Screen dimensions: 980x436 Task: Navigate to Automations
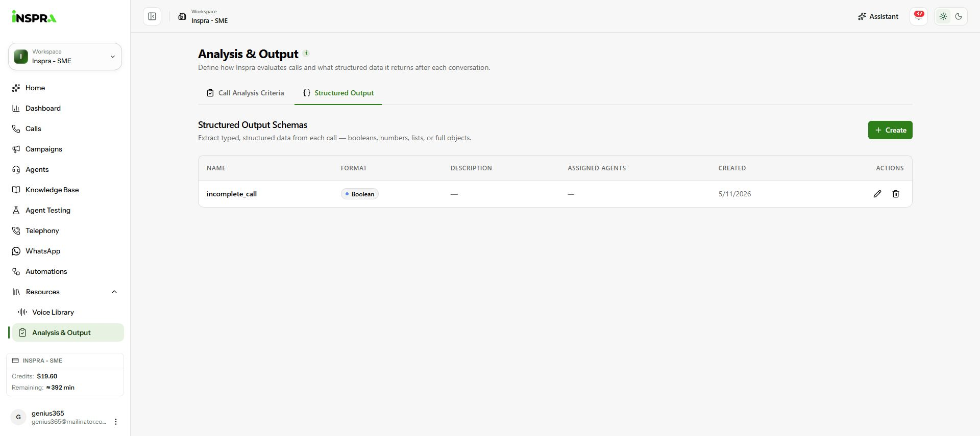[x=65, y=271]
